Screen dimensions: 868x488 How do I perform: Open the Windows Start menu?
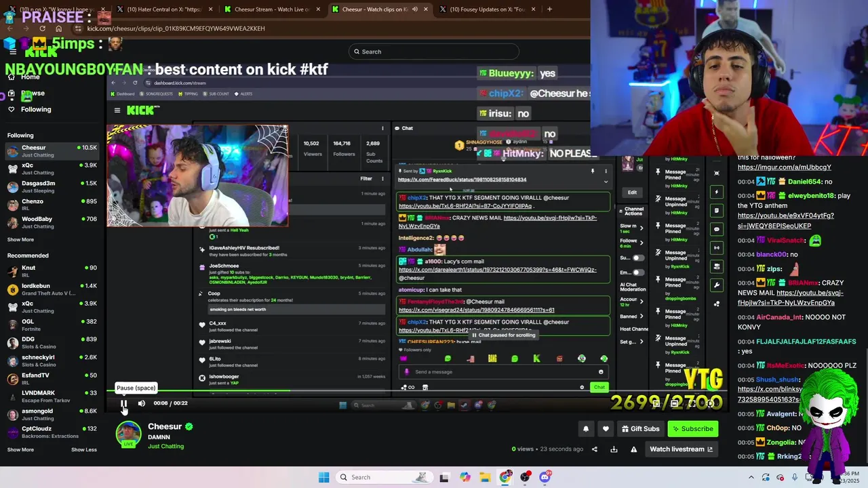tap(323, 477)
